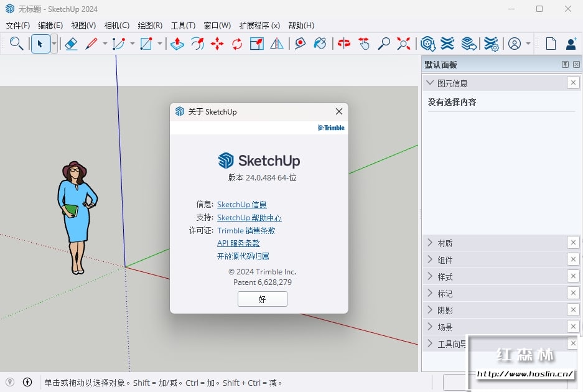583x392 pixels.
Task: Select the Flip mirror tool
Action: (277, 44)
